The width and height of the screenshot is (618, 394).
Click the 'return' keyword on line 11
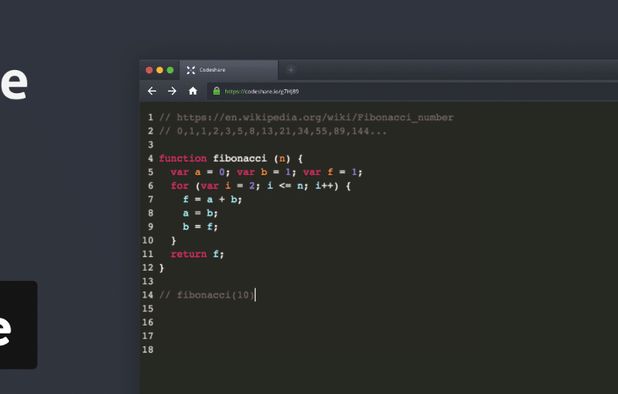[189, 254]
